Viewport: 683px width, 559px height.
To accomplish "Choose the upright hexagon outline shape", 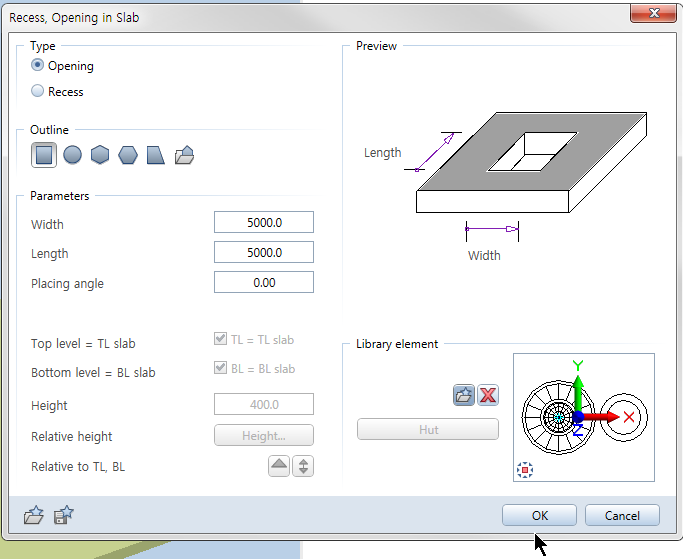I will [x=100, y=155].
